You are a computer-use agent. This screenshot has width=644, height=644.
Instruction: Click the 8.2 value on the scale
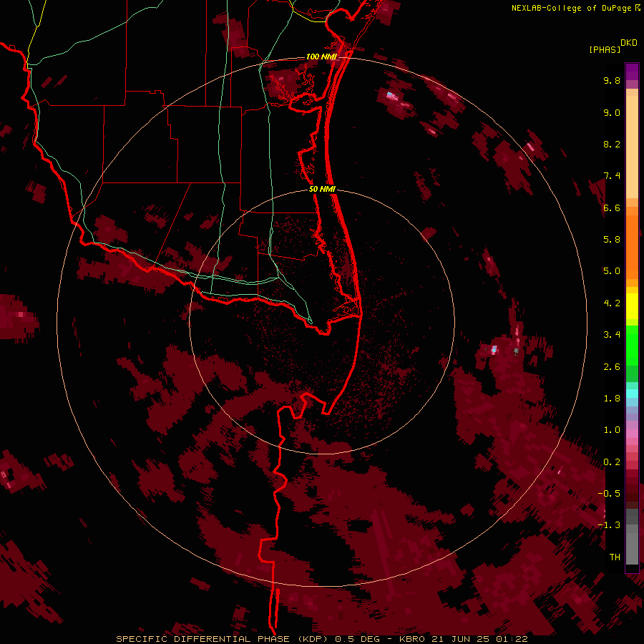coord(612,144)
